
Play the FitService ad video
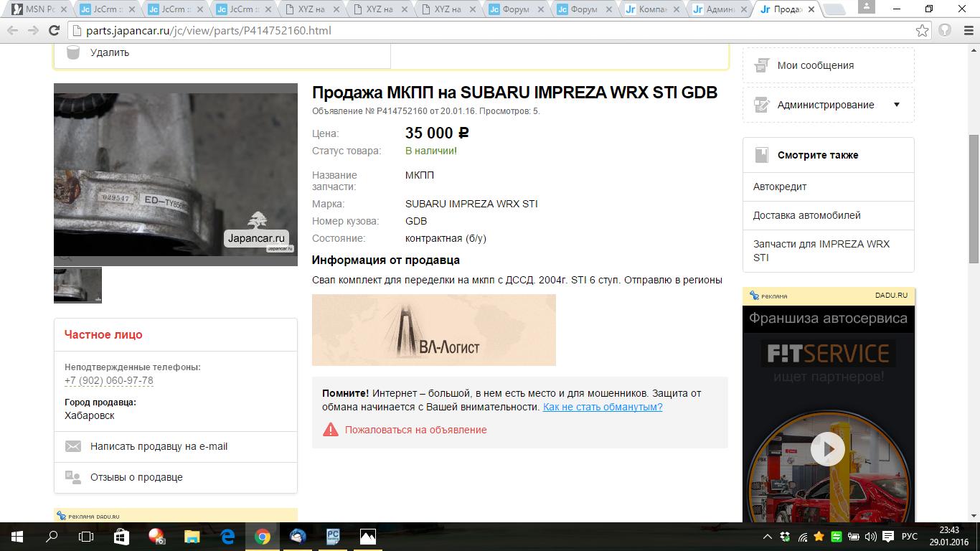[x=828, y=449]
